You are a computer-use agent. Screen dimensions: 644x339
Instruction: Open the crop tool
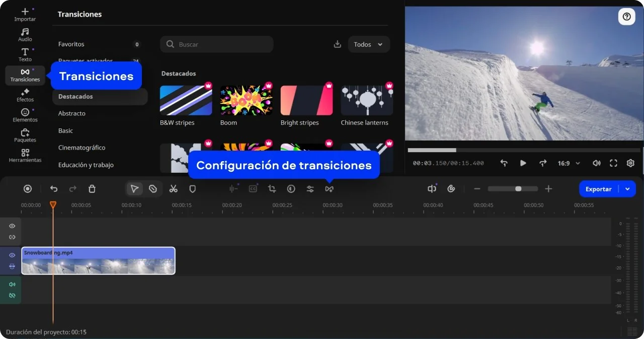point(272,189)
